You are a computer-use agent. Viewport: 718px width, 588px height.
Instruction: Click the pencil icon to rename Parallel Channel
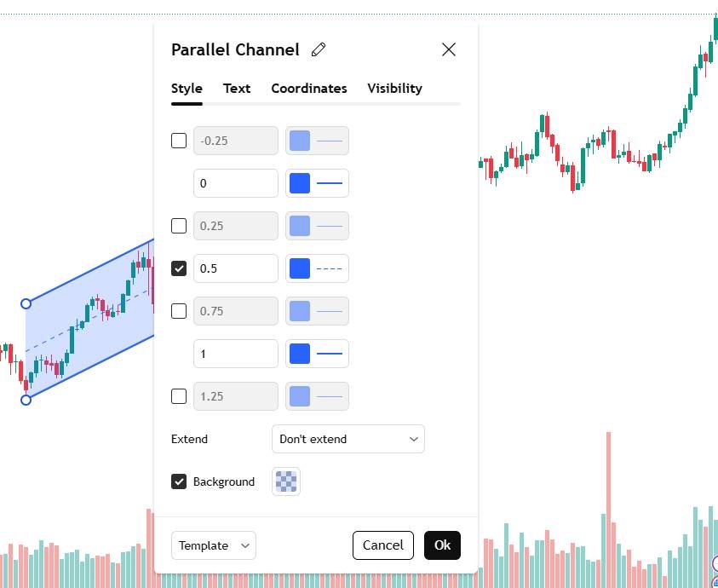click(319, 49)
